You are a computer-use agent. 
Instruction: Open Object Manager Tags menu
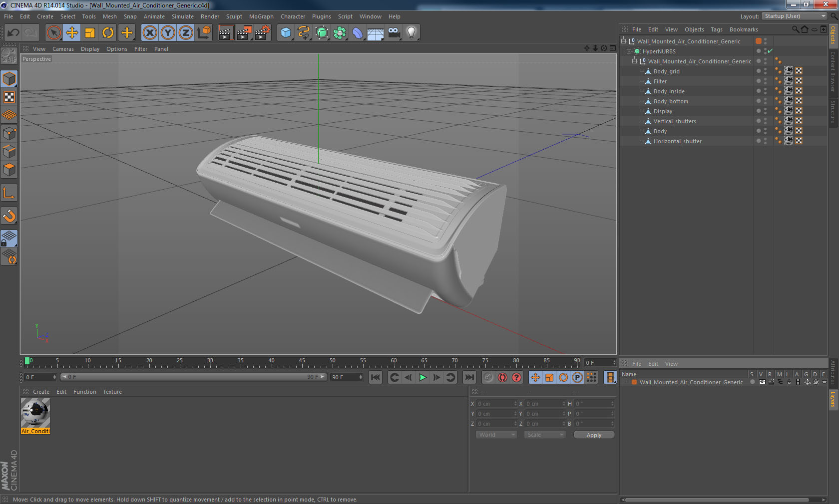(717, 29)
